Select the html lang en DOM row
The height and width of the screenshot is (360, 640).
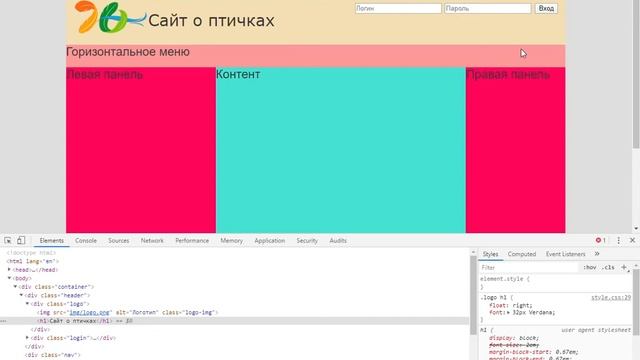(x=234, y=261)
